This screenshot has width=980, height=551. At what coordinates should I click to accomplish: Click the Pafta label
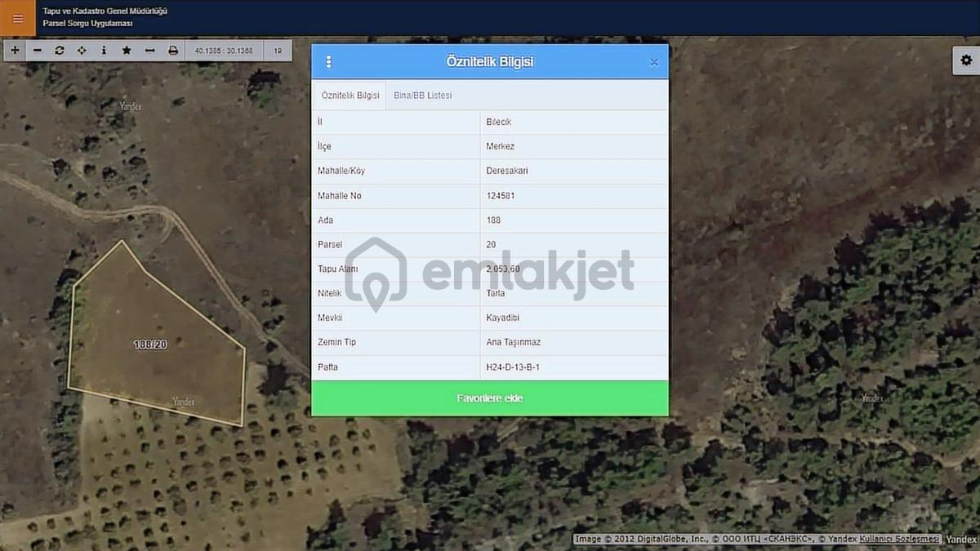tap(327, 367)
